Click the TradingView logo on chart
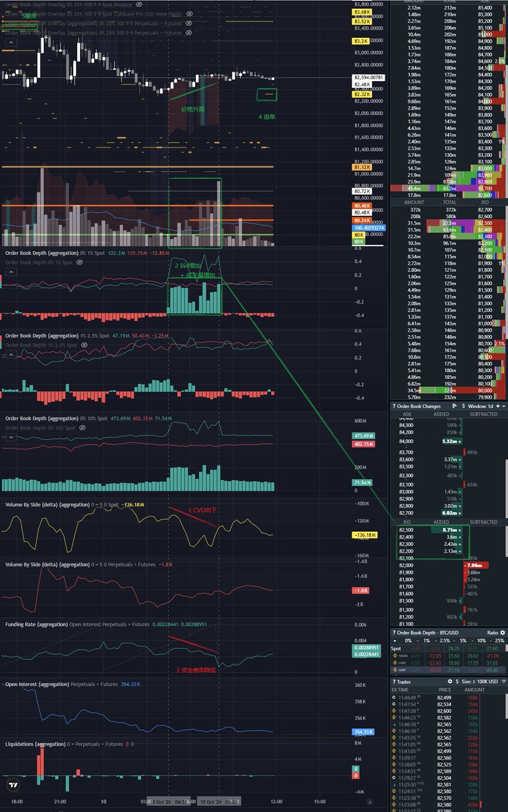 [12, 786]
